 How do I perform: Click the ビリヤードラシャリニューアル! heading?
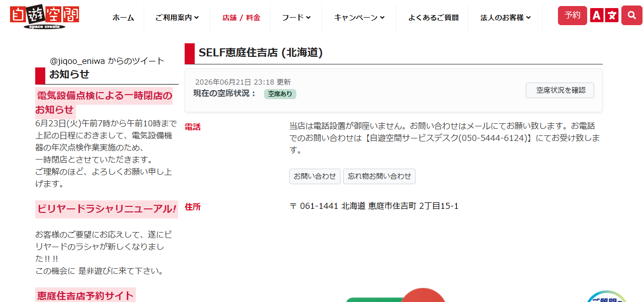[x=107, y=209]
